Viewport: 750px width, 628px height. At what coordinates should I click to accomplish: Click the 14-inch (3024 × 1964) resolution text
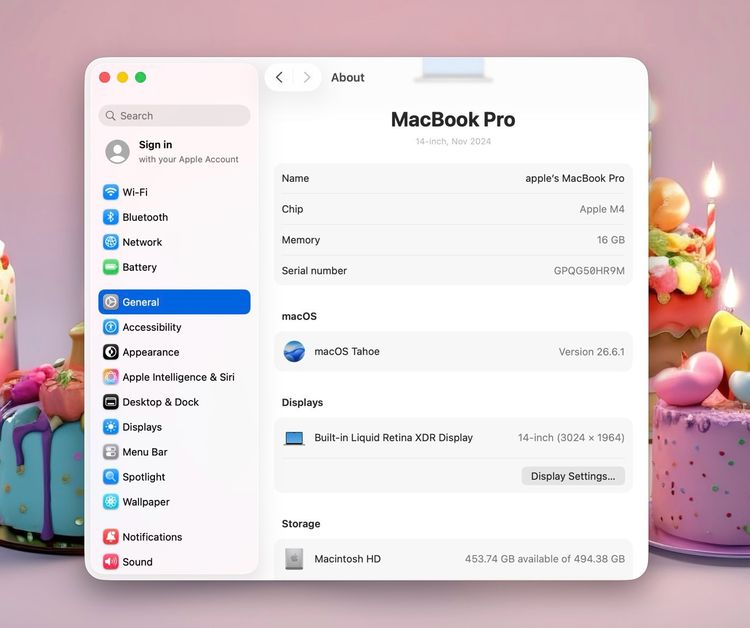pyautogui.click(x=571, y=438)
